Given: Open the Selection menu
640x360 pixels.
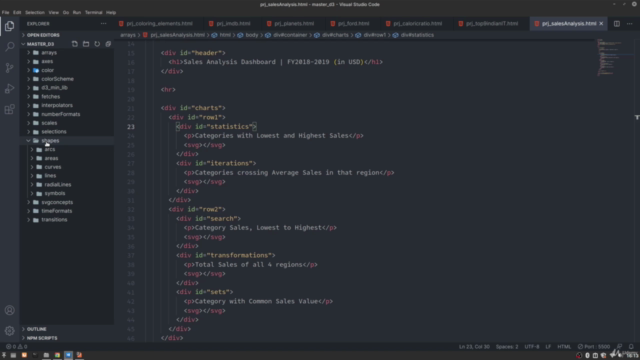Looking at the screenshot, I should (x=35, y=13).
